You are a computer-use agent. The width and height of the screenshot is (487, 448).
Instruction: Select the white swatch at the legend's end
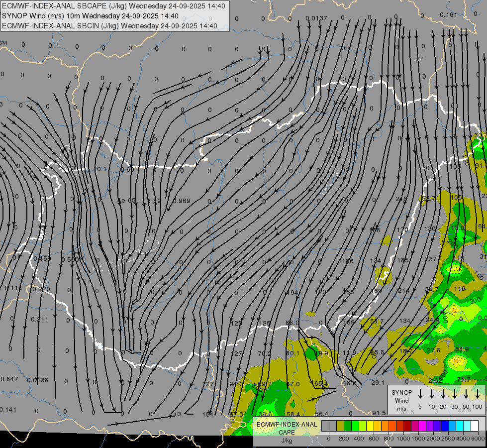tap(474, 426)
